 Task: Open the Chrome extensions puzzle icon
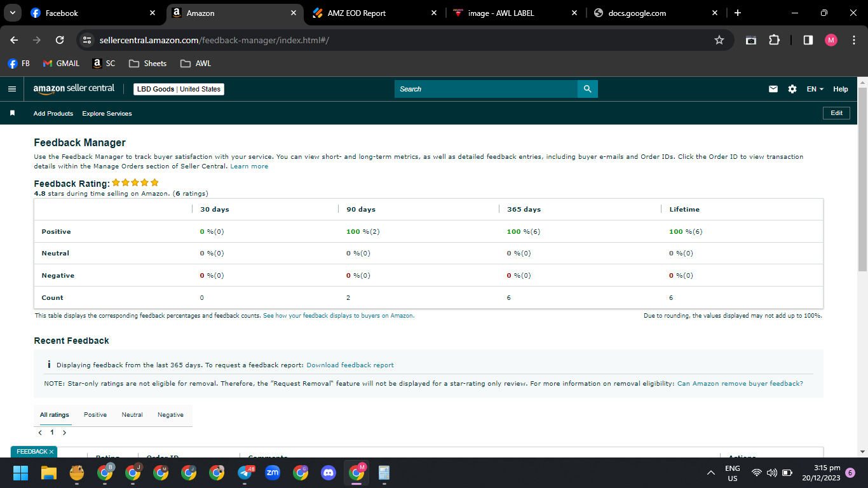(x=774, y=40)
